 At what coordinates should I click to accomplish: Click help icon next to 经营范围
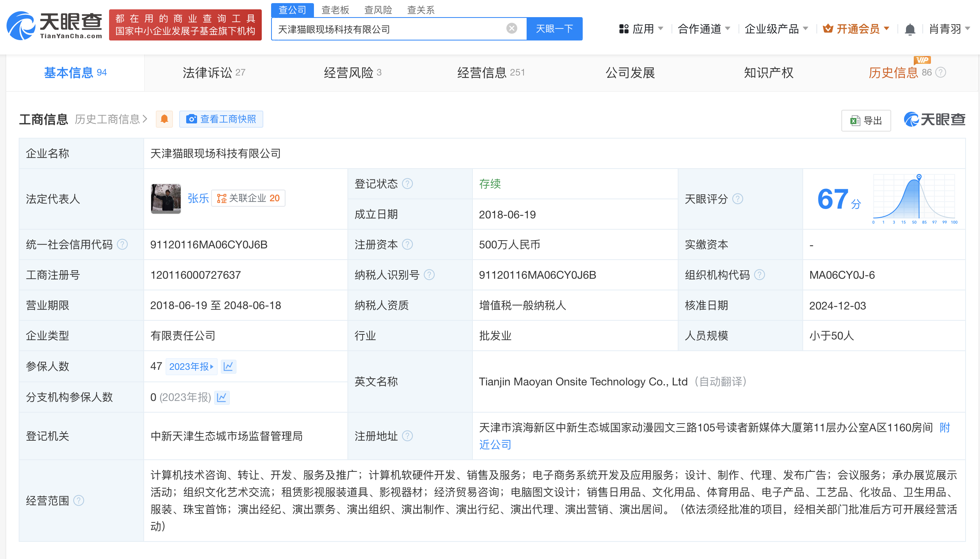point(79,501)
